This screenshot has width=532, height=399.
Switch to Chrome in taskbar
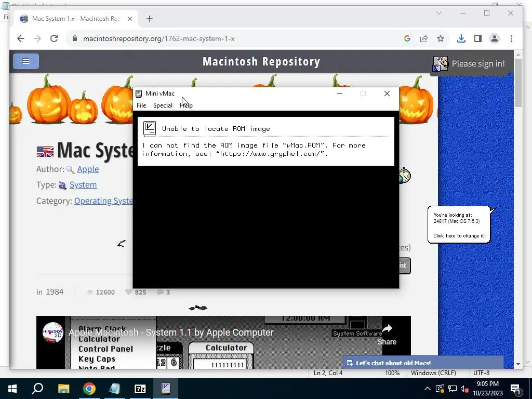89,389
